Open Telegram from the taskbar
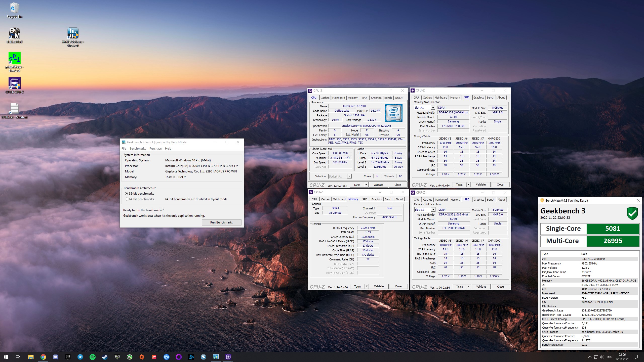Screen dimensions: 644x362 point(80,357)
